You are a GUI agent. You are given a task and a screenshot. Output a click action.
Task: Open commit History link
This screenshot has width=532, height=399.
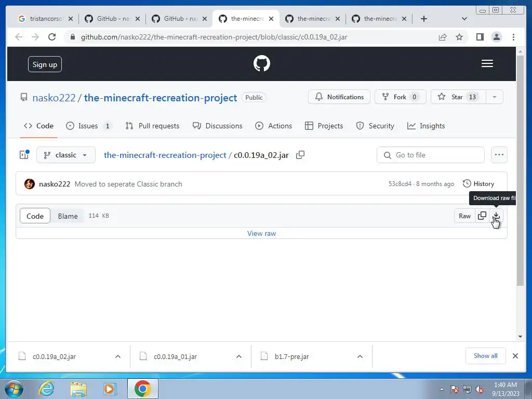478,183
